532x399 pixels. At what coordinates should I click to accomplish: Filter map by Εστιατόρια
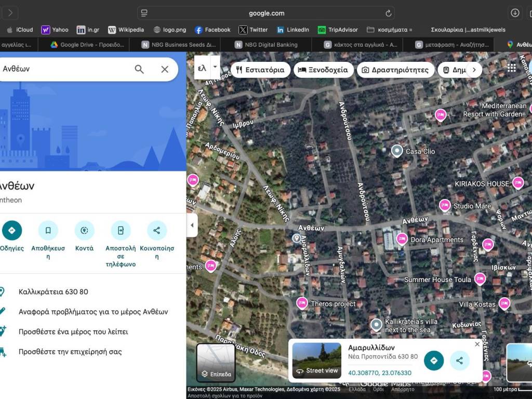tap(260, 70)
